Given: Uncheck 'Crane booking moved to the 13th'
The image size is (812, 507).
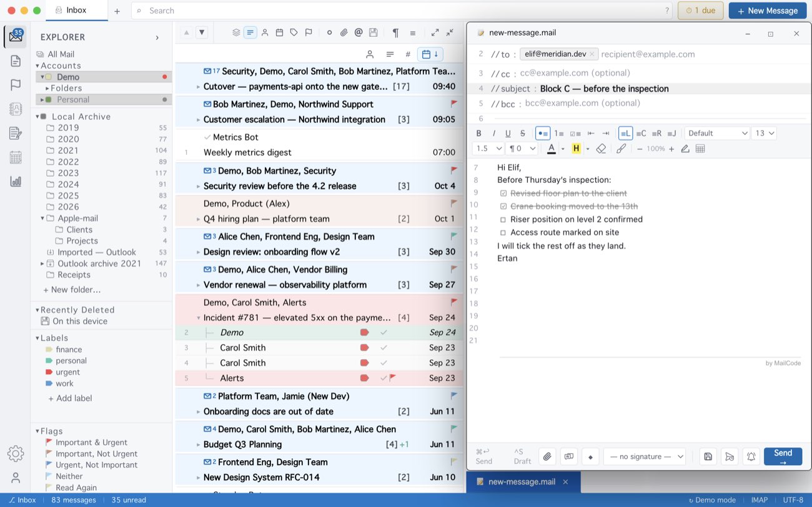Looking at the screenshot, I should point(503,206).
